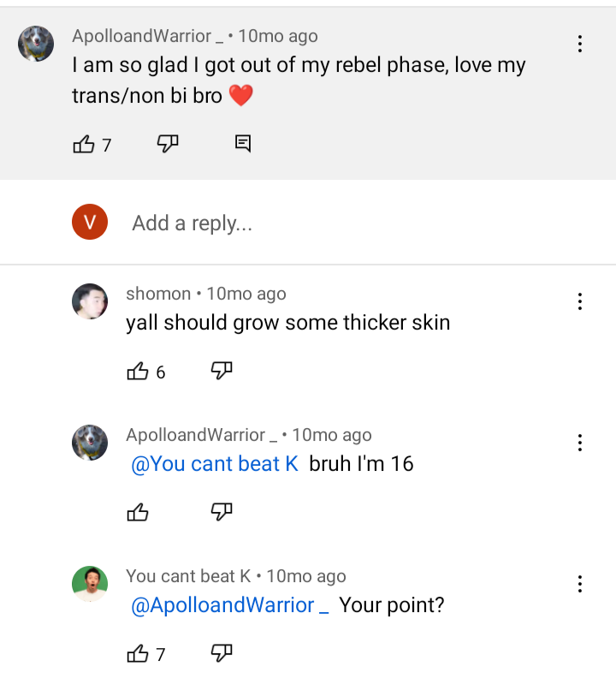Like ApolloandWarrior's top comment
Image resolution: width=616 pixels, height=696 pixels.
84,145
